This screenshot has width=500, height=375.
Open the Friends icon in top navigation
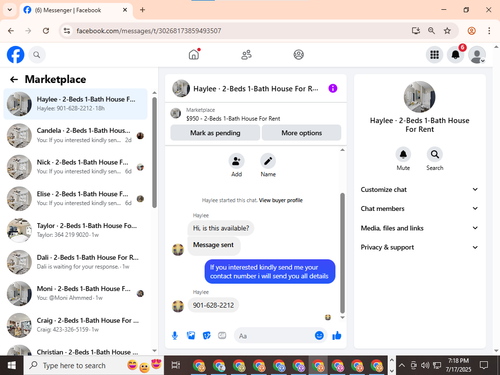[x=246, y=55]
